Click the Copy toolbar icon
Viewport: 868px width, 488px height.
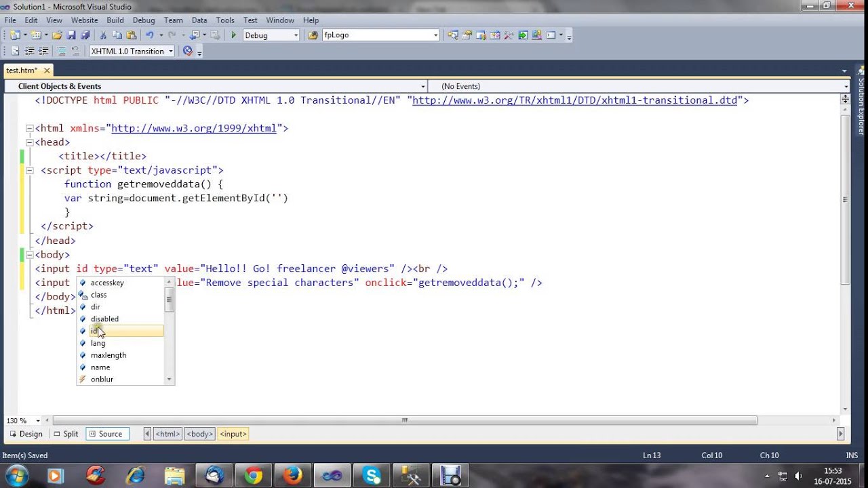[117, 35]
